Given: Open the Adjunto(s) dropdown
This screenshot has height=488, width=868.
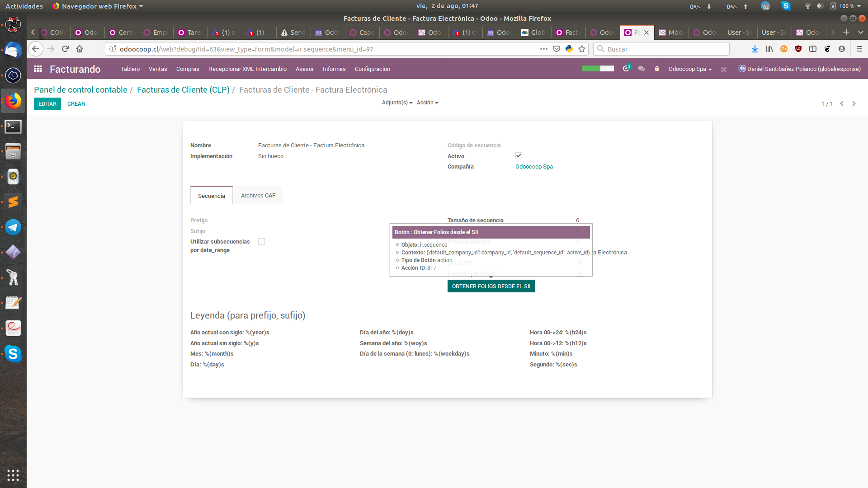Looking at the screenshot, I should click(396, 103).
